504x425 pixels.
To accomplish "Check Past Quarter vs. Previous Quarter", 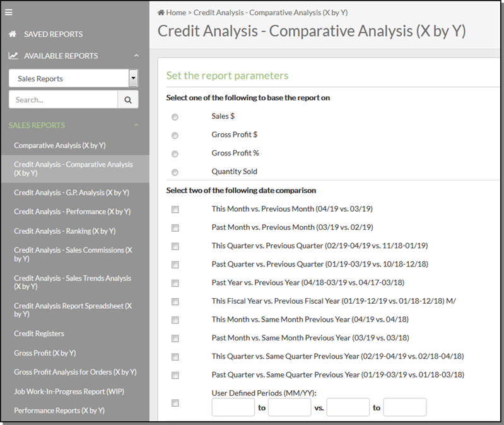I will point(175,265).
